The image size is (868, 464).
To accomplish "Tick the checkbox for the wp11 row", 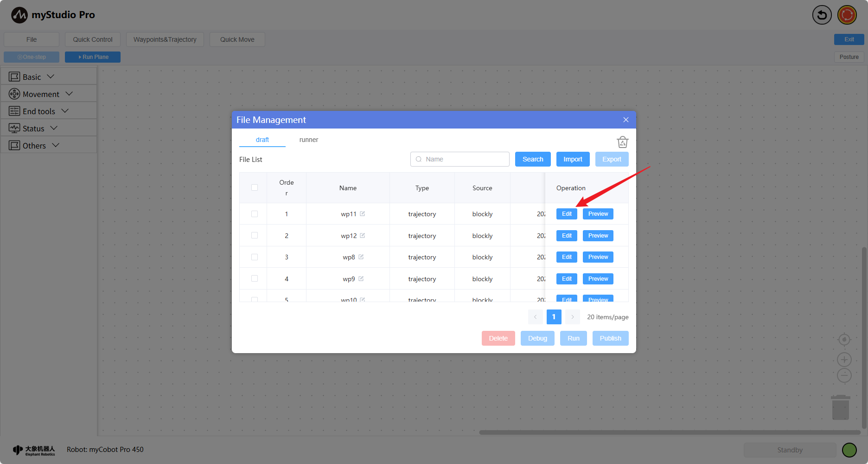I will pos(255,214).
